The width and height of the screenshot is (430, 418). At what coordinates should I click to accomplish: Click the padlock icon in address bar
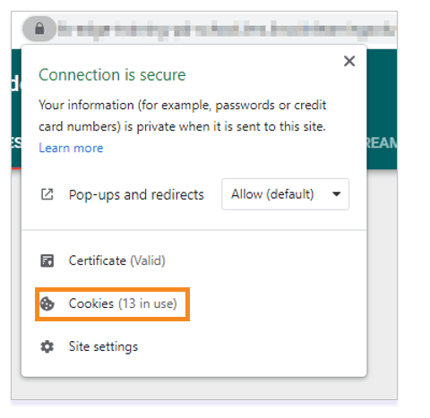[x=39, y=29]
